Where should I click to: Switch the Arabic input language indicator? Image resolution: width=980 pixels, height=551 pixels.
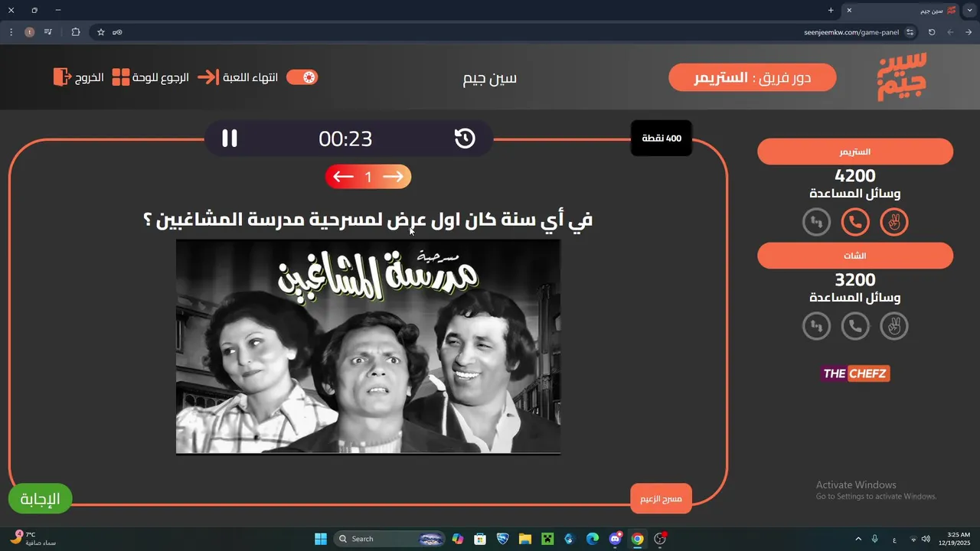[x=894, y=539]
